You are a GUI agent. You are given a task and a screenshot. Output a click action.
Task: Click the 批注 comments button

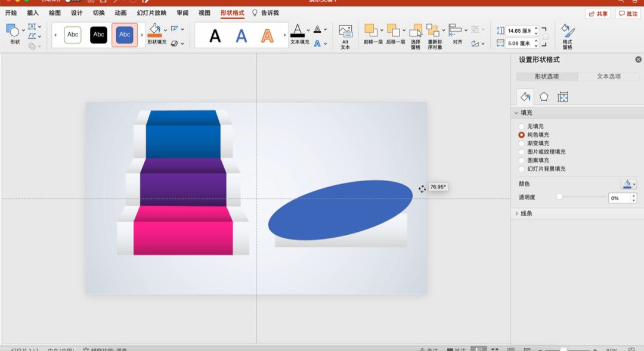(628, 14)
